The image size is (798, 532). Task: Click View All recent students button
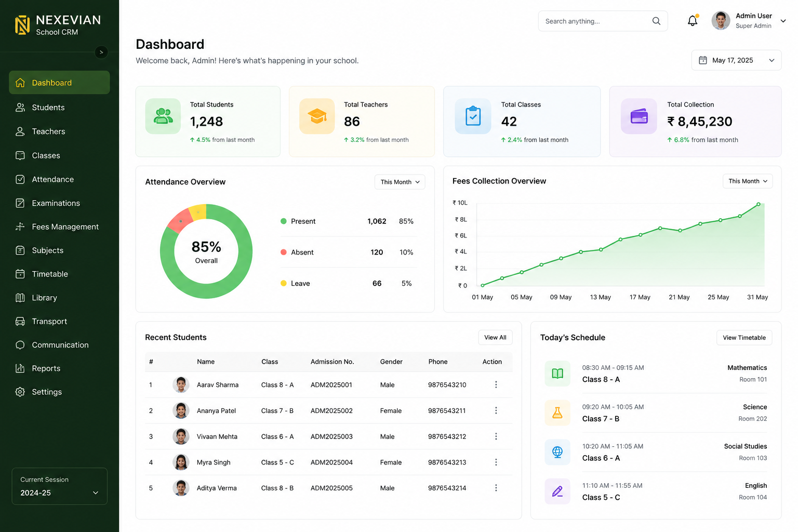pyautogui.click(x=495, y=337)
